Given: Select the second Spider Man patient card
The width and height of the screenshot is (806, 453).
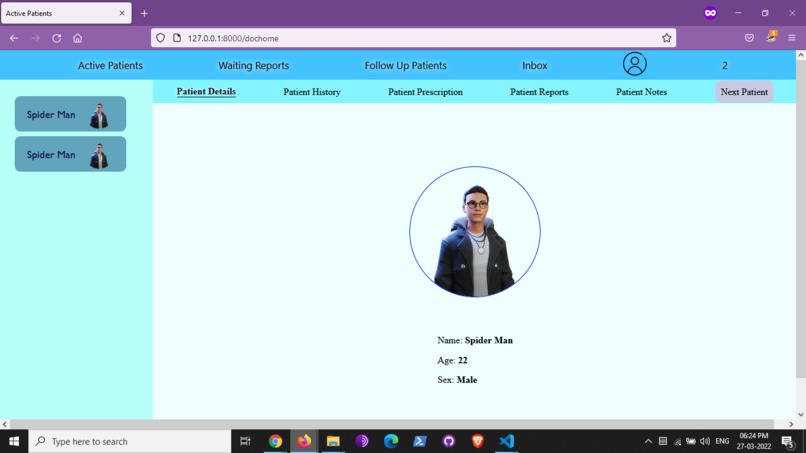Looking at the screenshot, I should pos(70,154).
